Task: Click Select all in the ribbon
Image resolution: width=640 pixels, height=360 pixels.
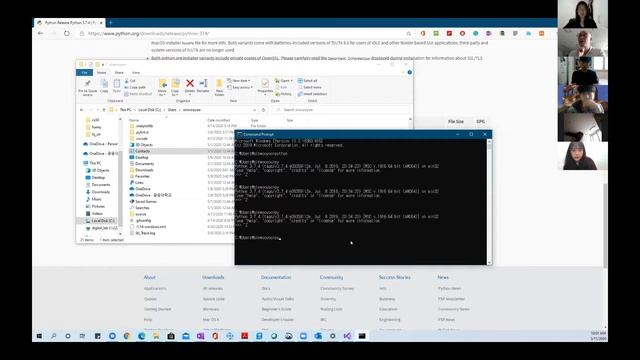Action: (307, 81)
